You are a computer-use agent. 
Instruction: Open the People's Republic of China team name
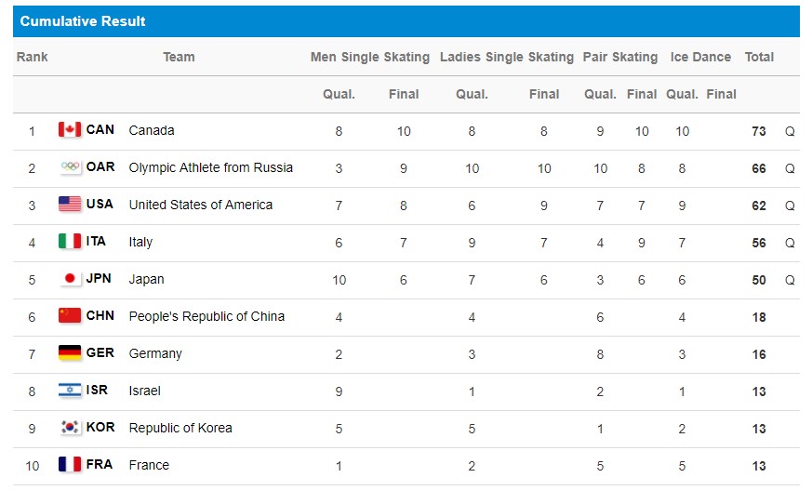pos(206,316)
